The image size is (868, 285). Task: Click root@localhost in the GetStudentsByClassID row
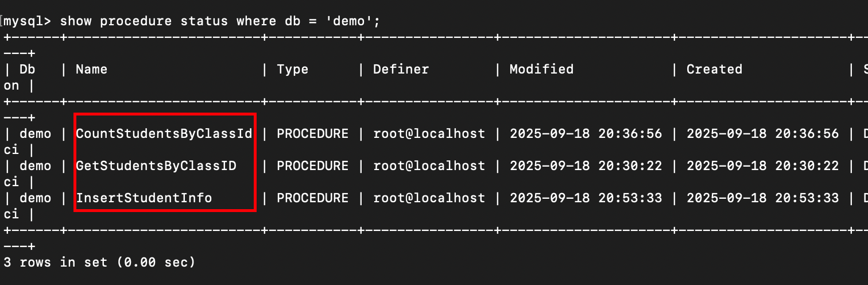[x=429, y=166]
